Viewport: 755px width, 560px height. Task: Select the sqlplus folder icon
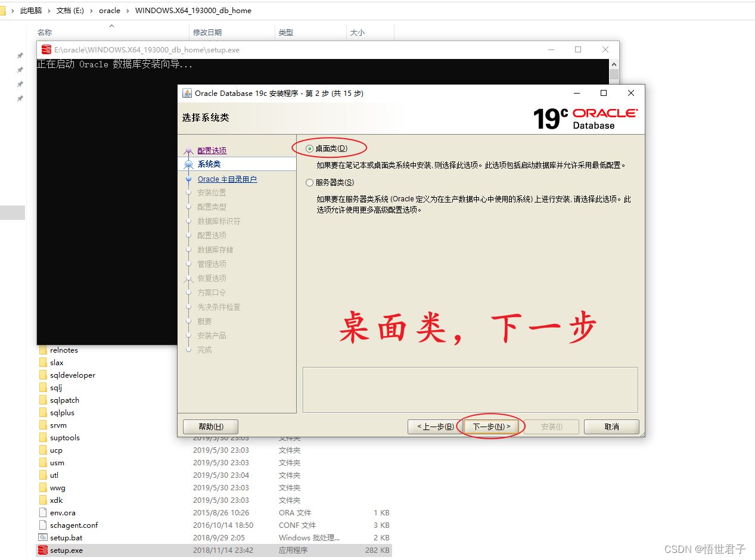pos(42,412)
